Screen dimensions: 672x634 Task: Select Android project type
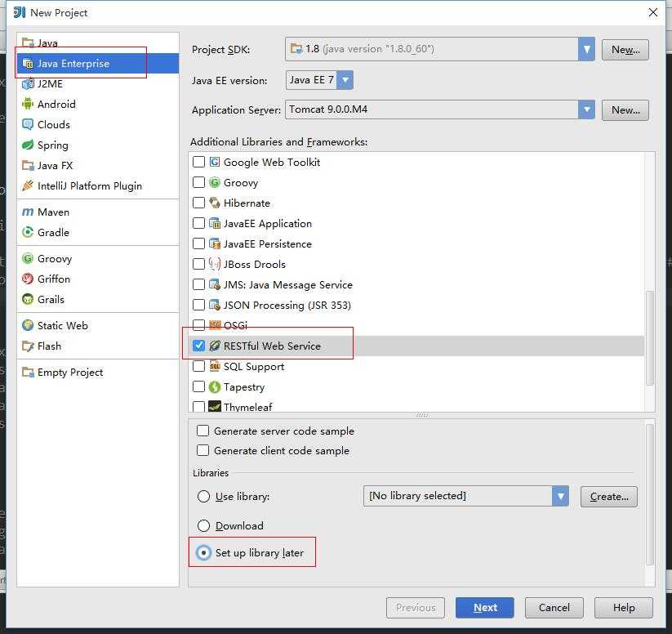(98, 104)
